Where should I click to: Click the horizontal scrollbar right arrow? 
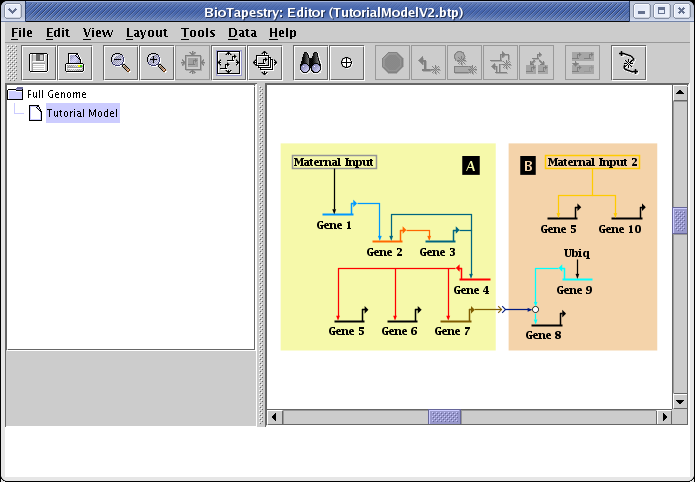click(x=664, y=417)
